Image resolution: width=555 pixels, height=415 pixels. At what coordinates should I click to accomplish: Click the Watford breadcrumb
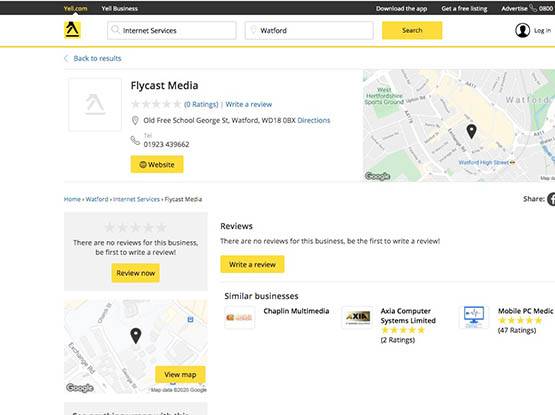coord(97,199)
